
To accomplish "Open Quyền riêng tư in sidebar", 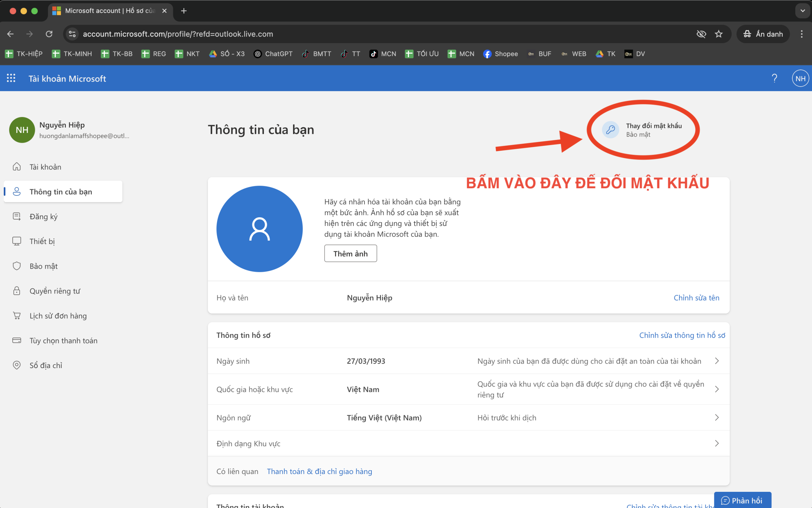I will click(x=63, y=291).
